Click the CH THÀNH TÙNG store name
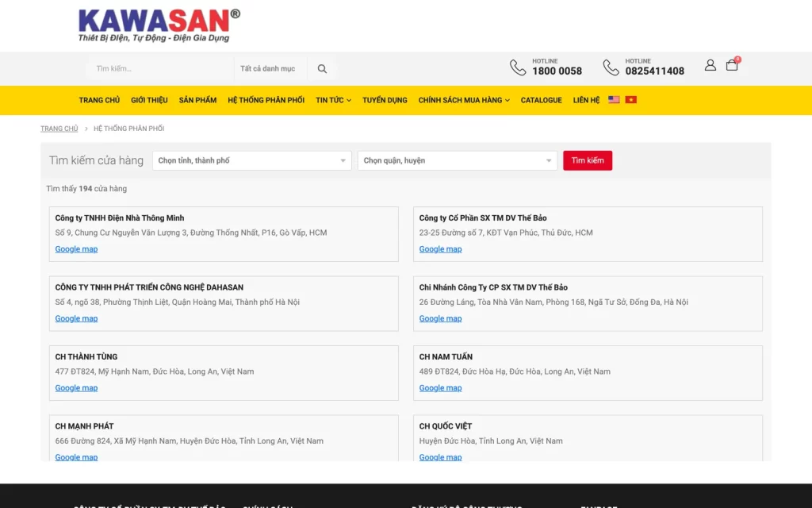 (86, 356)
